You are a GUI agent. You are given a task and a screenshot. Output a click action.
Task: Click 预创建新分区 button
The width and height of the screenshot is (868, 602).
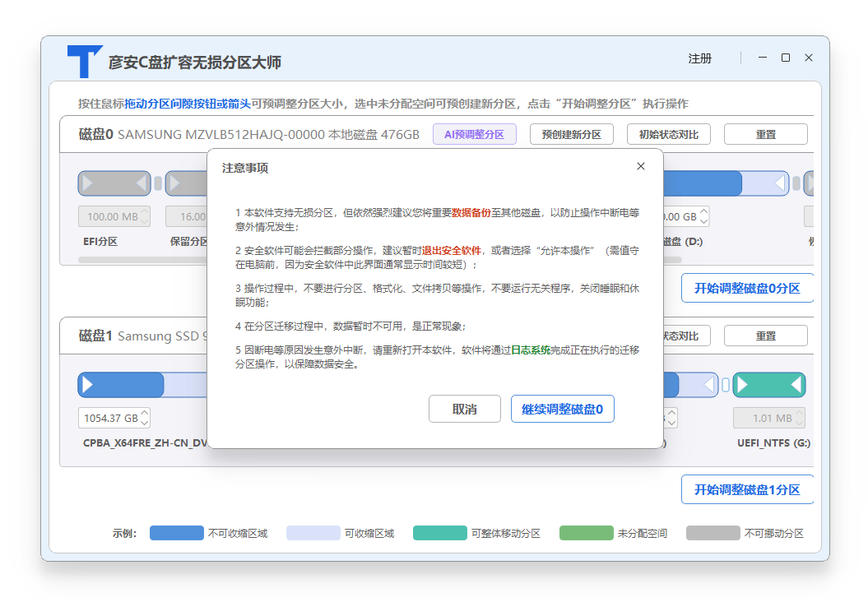click(571, 134)
